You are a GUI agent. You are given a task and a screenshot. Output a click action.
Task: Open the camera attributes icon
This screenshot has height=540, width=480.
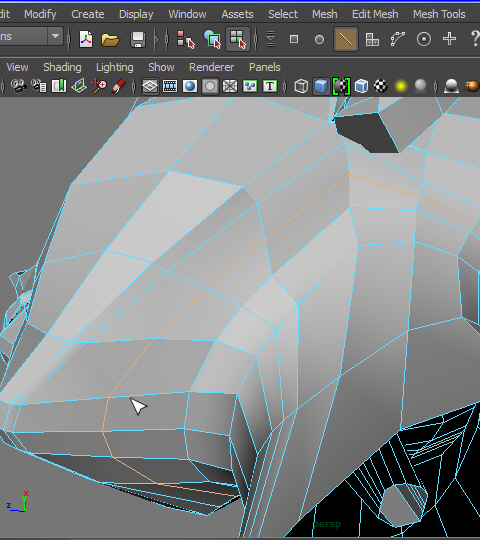tap(39, 86)
